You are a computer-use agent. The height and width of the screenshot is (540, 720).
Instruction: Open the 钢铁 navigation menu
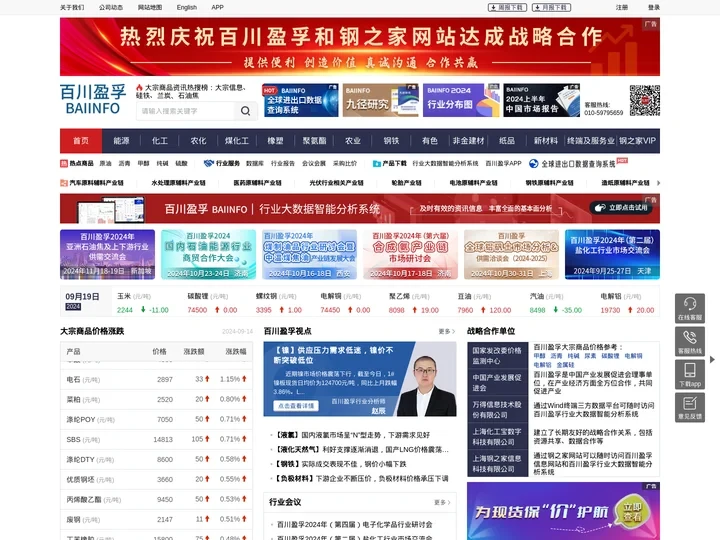(391, 141)
